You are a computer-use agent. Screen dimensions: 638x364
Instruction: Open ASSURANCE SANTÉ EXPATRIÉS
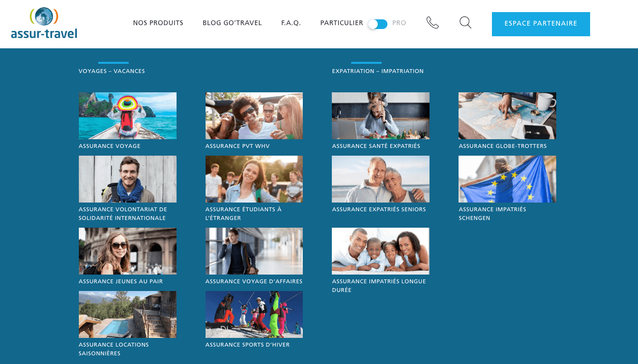point(376,146)
